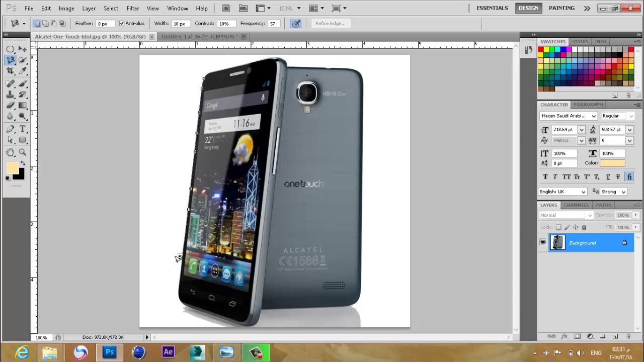Toggle Underline text style
This screenshot has height=362, width=644.
coord(608,177)
